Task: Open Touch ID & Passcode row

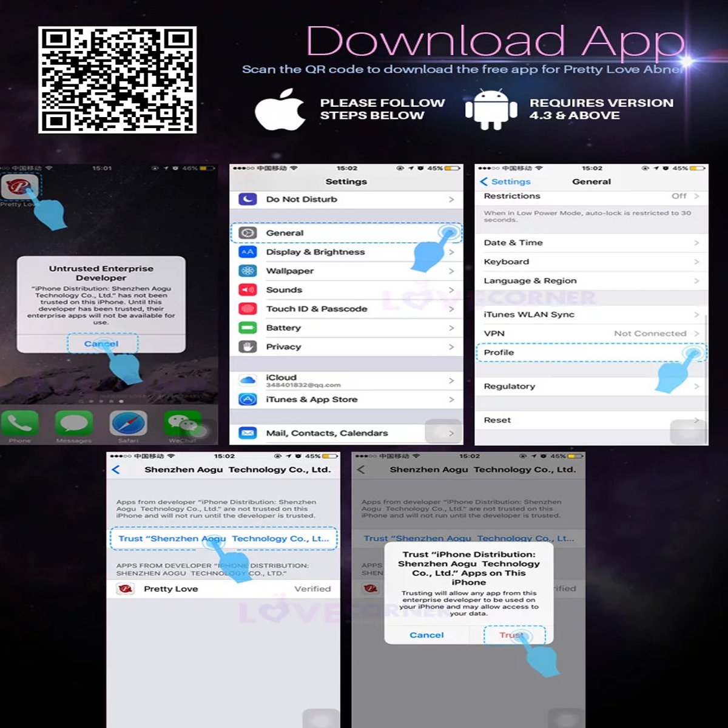Action: 346,309
